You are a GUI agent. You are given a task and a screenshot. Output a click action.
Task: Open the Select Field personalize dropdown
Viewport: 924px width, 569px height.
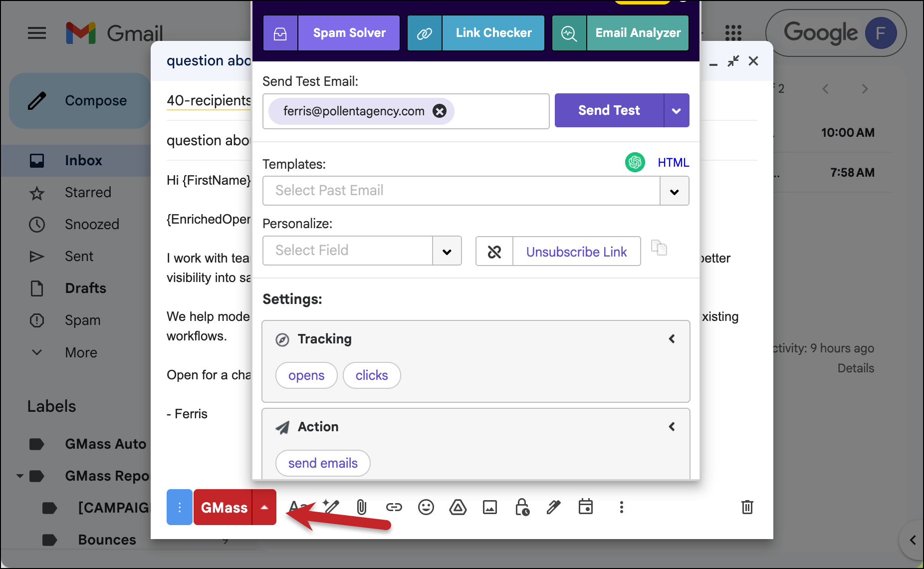pos(447,251)
